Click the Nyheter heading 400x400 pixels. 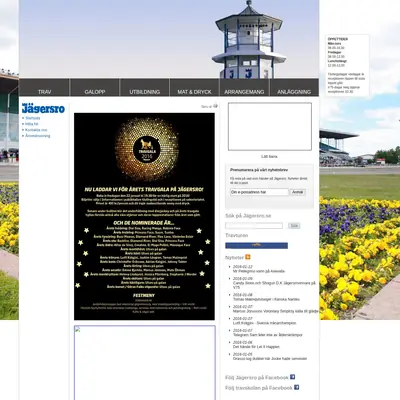[x=234, y=258]
